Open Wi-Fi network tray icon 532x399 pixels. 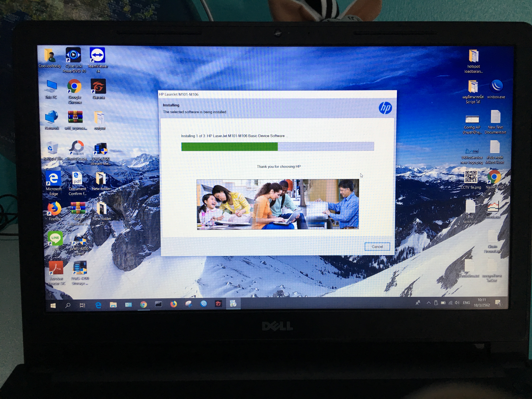click(450, 303)
